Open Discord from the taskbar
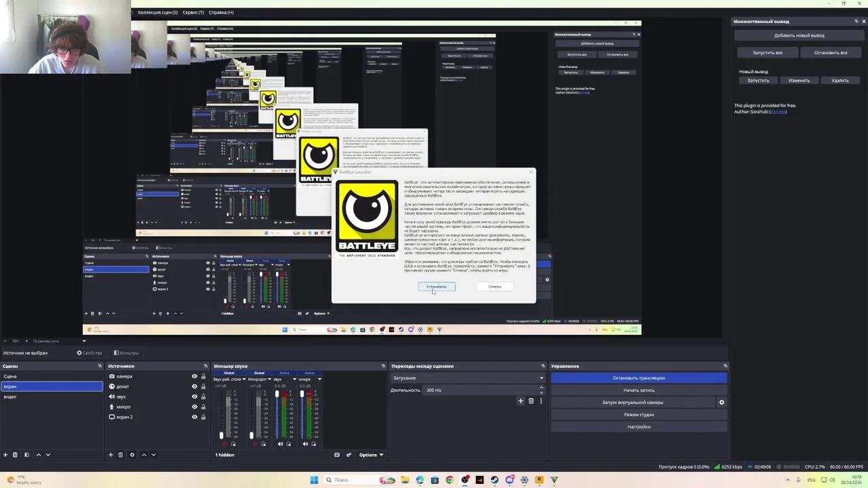Screen dimensions: 868x488 [509, 480]
